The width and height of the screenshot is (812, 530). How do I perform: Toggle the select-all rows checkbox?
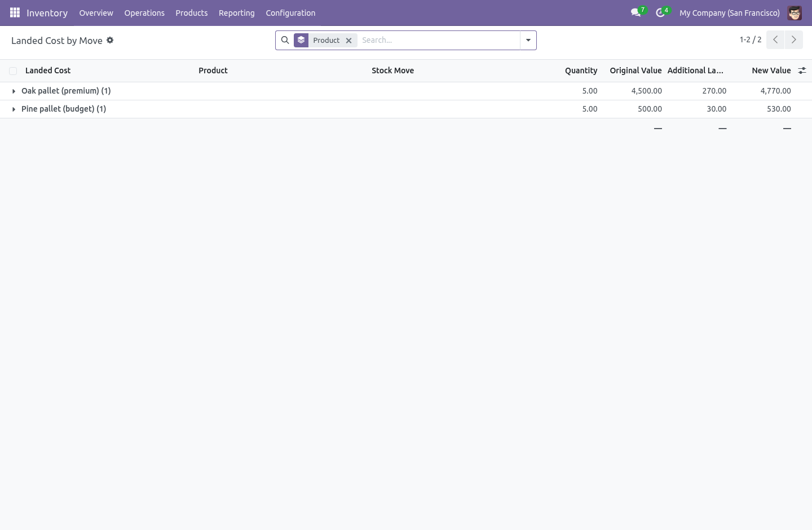(x=13, y=71)
